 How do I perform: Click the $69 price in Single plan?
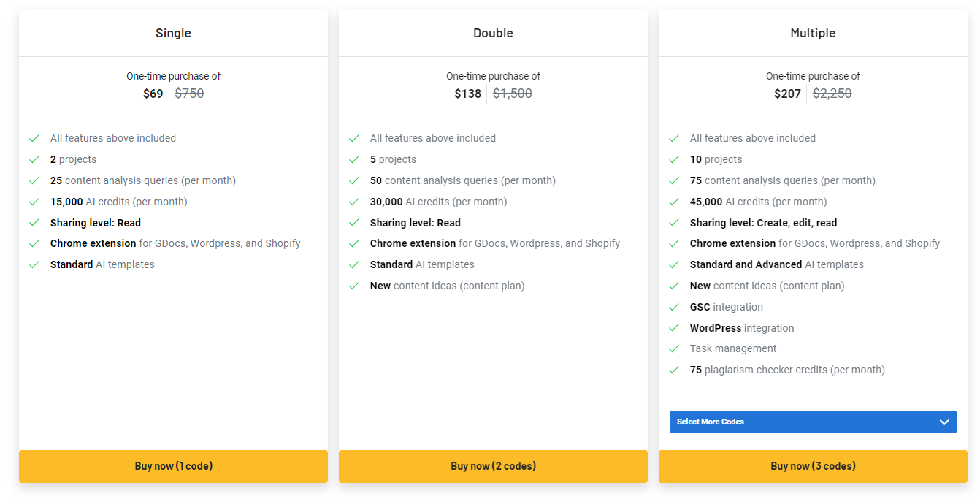pos(153,94)
